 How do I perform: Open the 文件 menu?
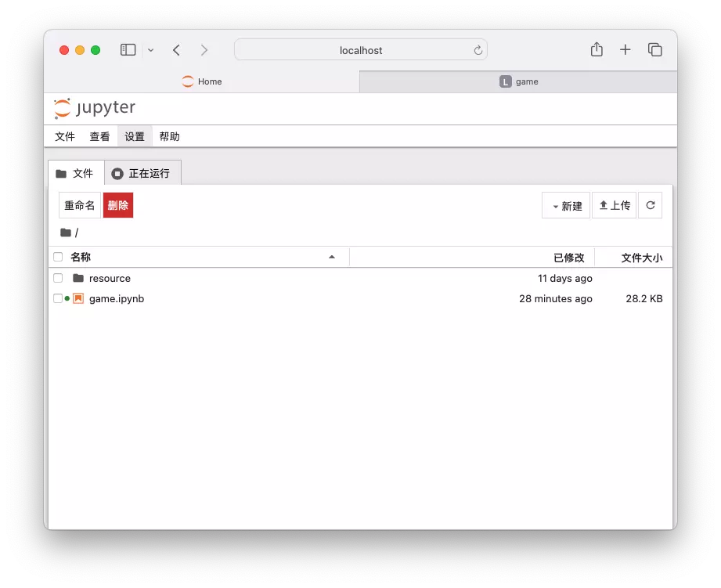pyautogui.click(x=65, y=136)
